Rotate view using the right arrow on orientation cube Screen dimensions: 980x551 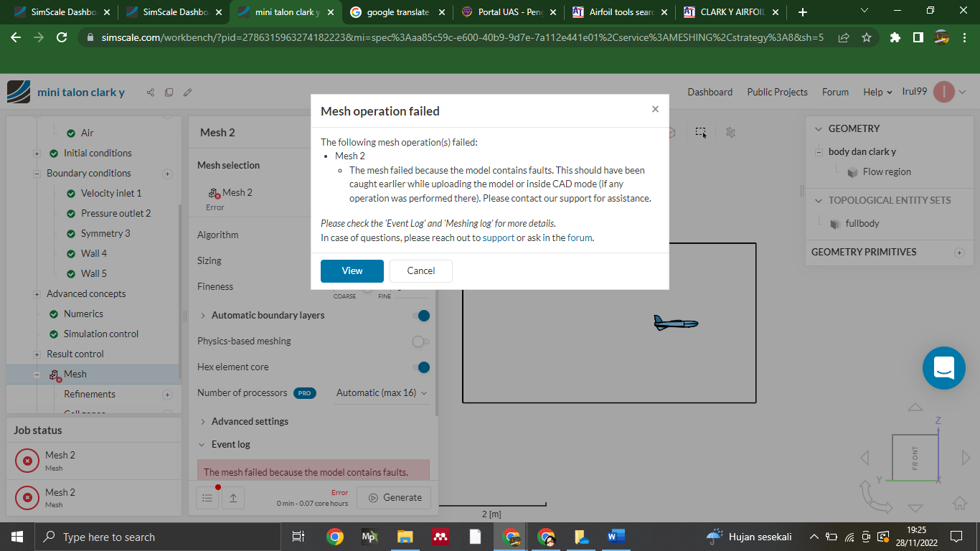(966, 458)
